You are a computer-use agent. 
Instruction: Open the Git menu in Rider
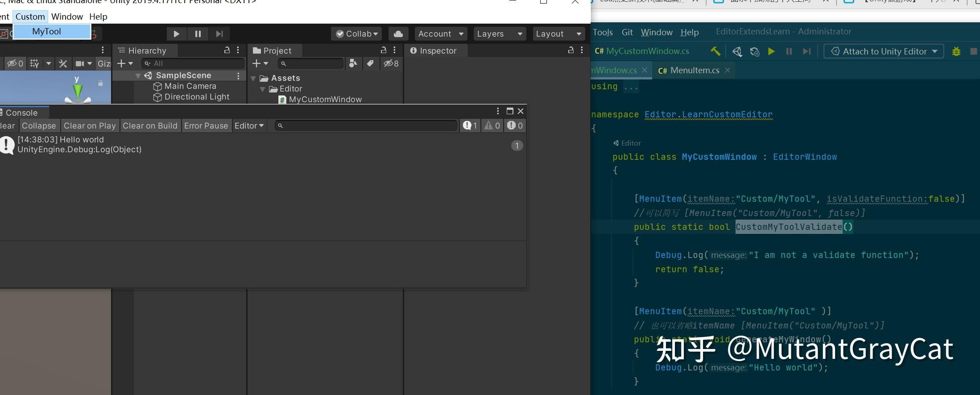[x=627, y=32]
